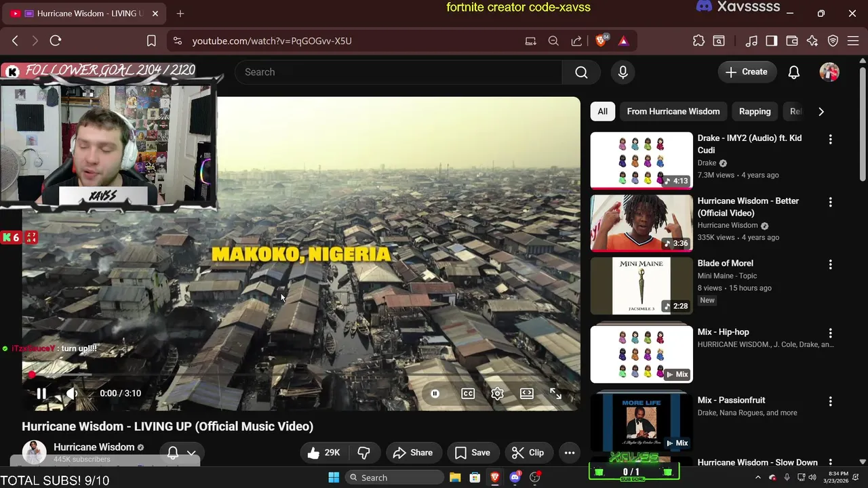Toggle closed captions CC button
Viewport: 868px width, 488px height.
point(468,393)
